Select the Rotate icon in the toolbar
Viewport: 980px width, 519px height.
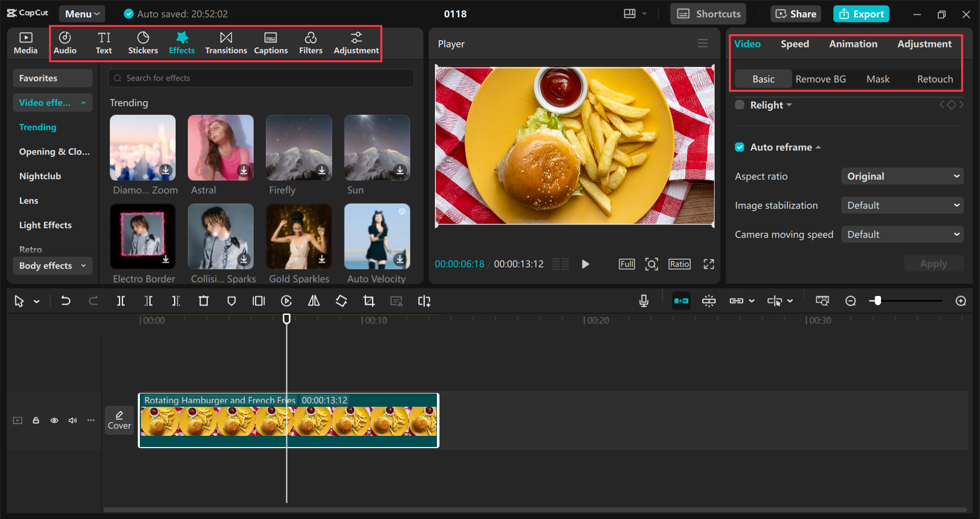click(x=341, y=301)
